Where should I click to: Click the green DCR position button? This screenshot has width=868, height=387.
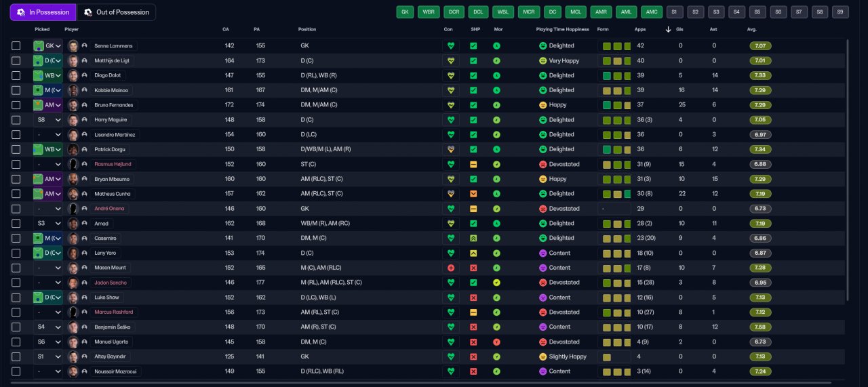click(454, 12)
